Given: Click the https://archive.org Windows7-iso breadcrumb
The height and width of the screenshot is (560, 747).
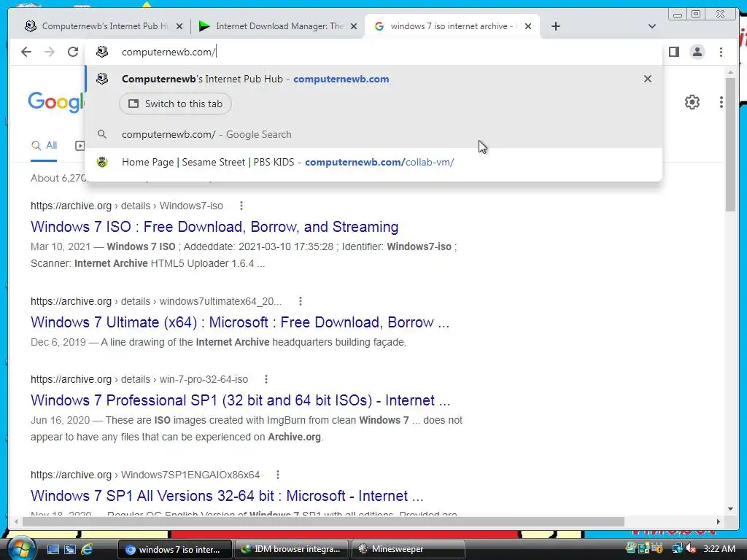Looking at the screenshot, I should pos(127,206).
